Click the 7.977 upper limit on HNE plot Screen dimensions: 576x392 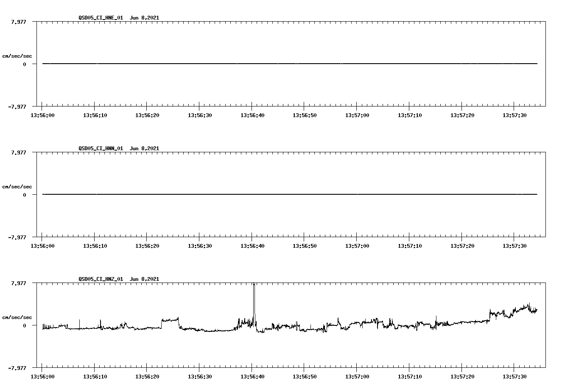coord(19,22)
